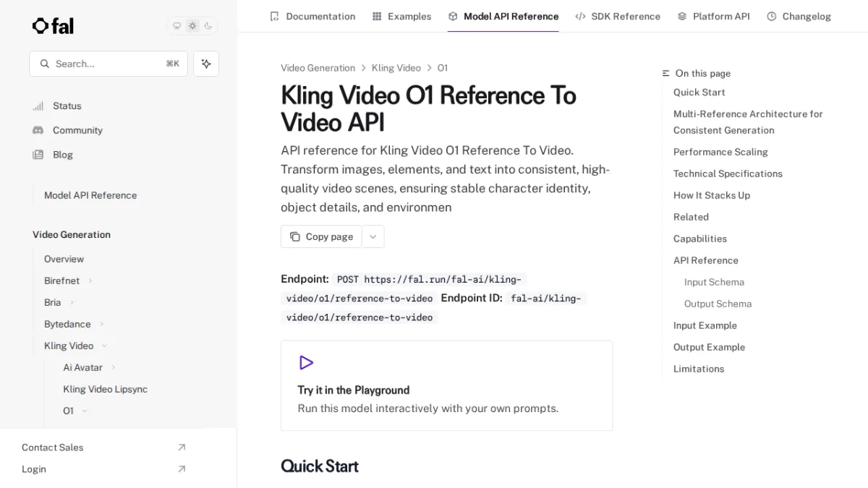Click Kling Video breadcrumb

coord(396,68)
